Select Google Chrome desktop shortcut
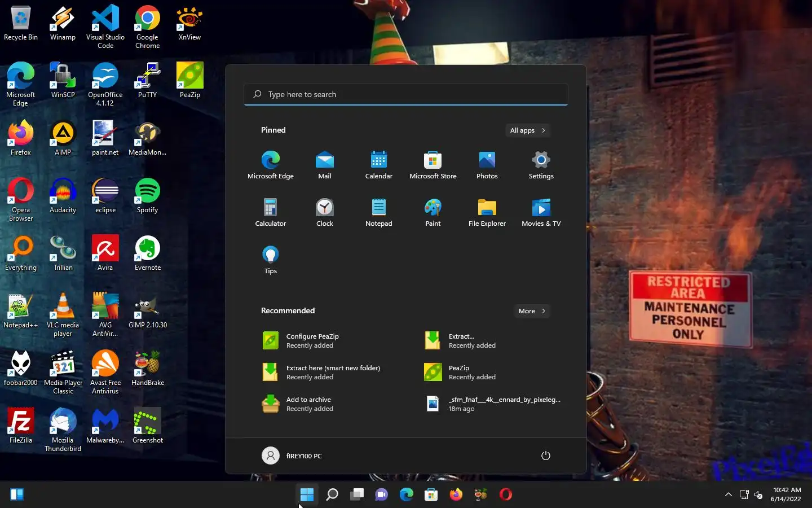Viewport: 812px width, 508px height. click(x=147, y=27)
